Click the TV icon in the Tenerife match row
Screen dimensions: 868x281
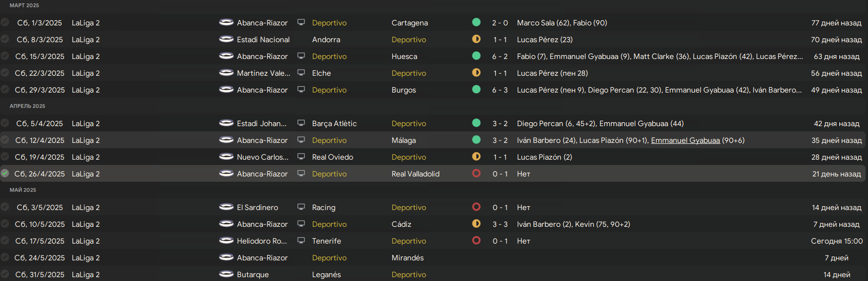pos(301,241)
